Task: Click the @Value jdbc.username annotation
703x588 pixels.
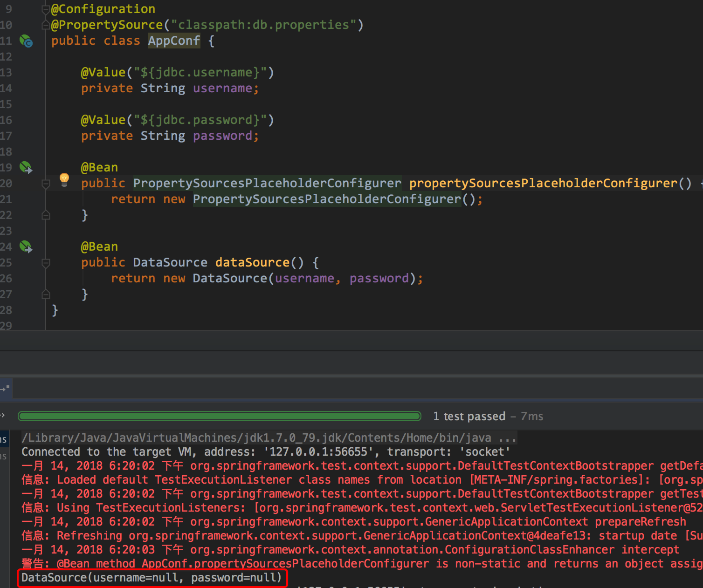Action: pos(178,72)
